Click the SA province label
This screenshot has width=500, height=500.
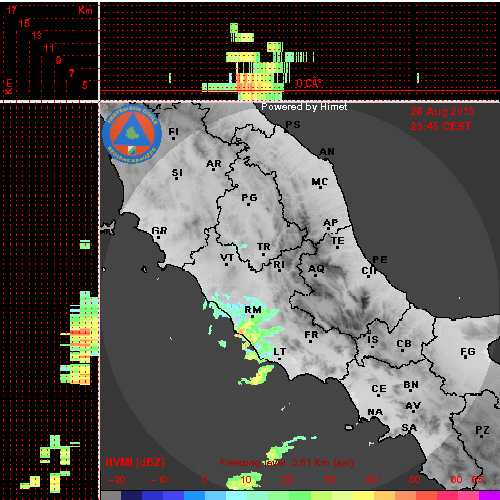(409, 427)
